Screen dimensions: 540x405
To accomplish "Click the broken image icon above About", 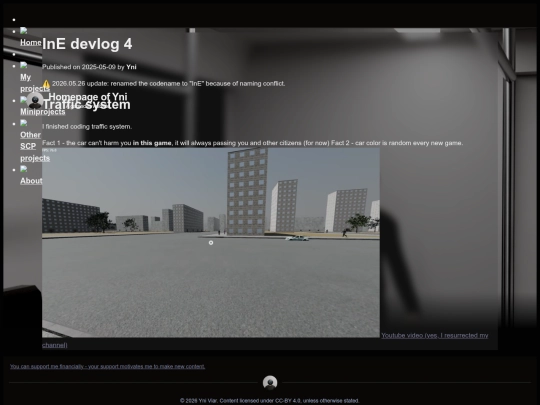I will (x=23, y=169).
